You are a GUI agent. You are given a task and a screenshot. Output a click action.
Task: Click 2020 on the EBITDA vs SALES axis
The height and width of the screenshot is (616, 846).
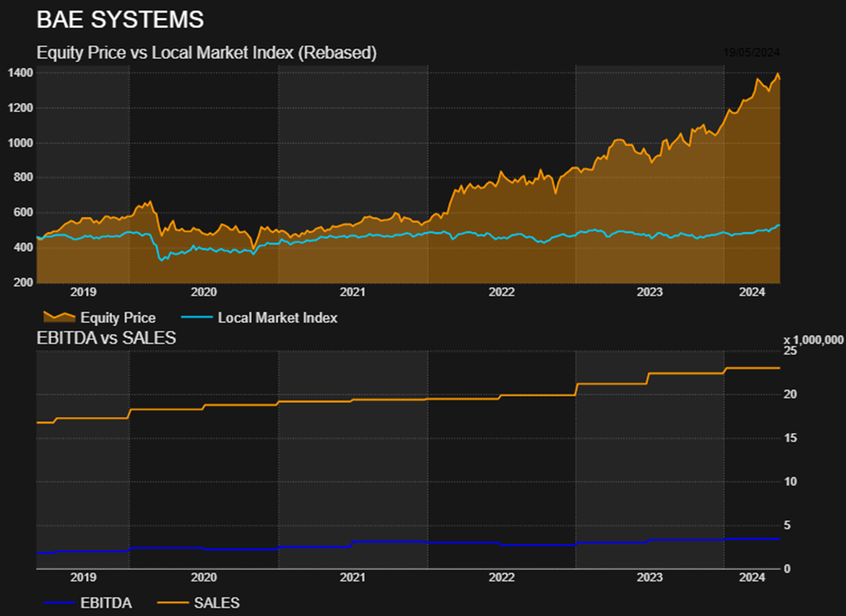pos(203,578)
